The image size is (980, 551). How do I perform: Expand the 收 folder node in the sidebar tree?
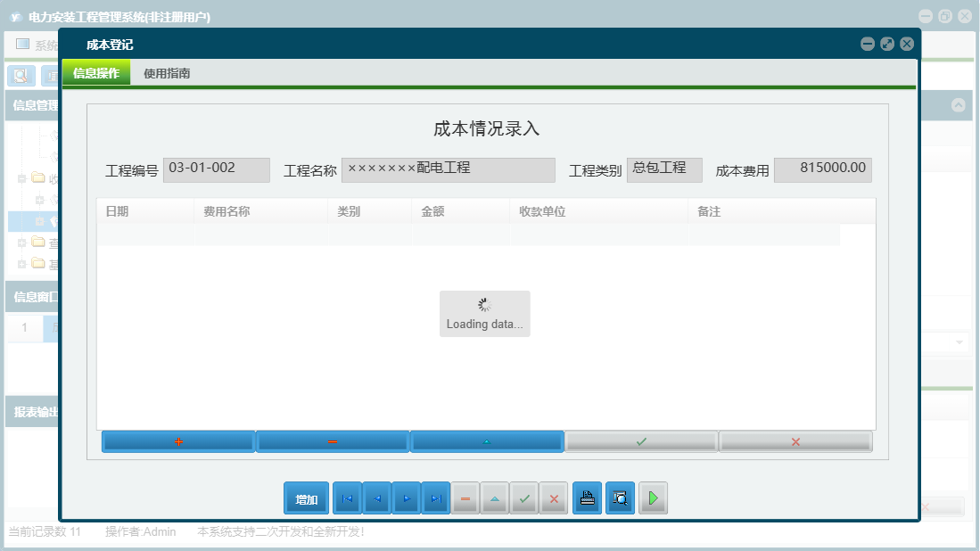[x=21, y=178]
